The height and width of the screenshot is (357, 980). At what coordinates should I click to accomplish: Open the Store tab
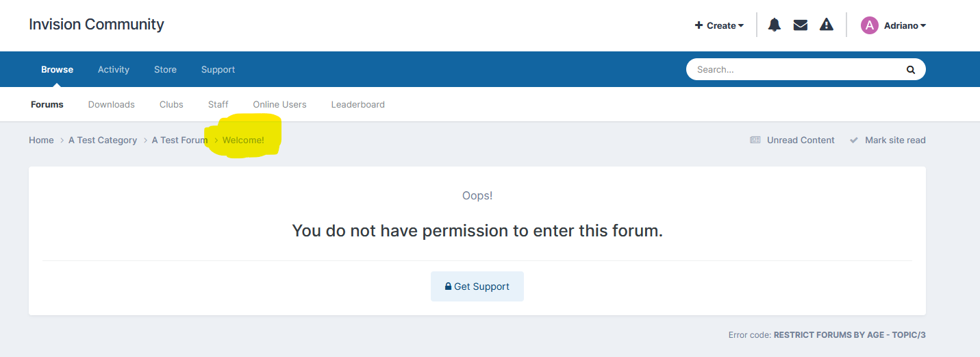(165, 69)
